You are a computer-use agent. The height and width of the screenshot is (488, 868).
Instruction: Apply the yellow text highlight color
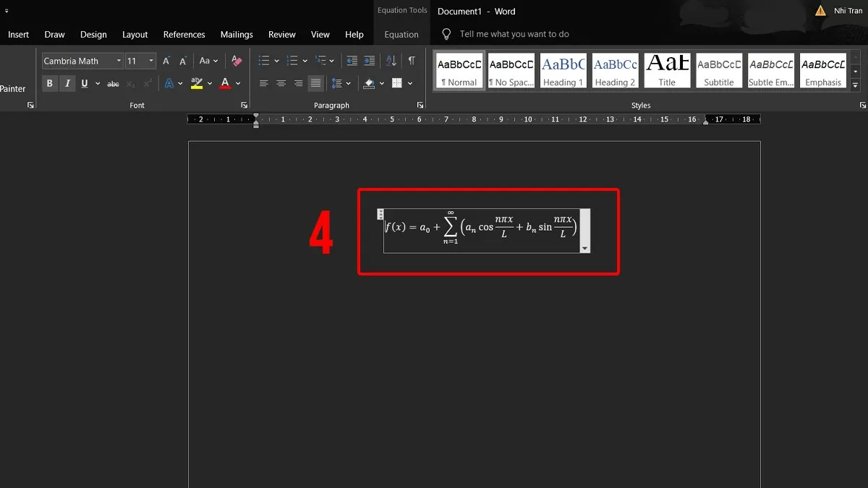(197, 84)
